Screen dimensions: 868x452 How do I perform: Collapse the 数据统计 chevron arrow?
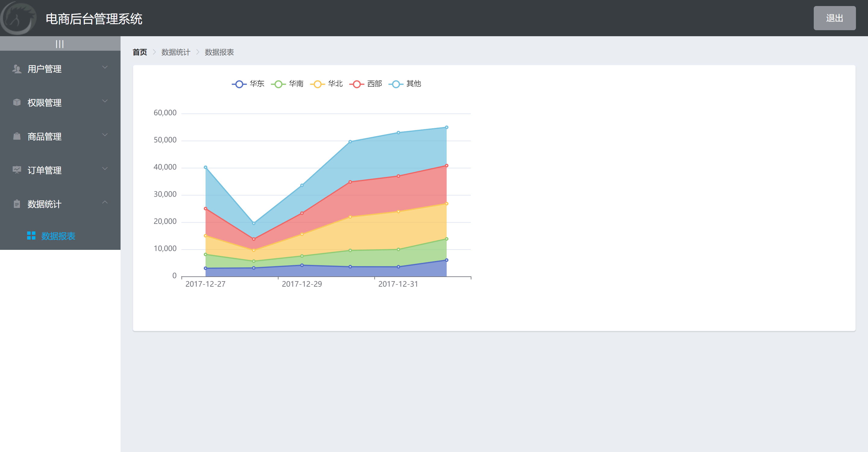point(105,202)
